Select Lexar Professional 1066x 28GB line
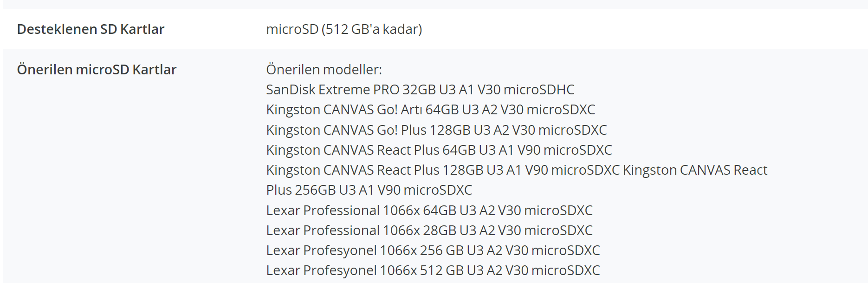 (429, 230)
